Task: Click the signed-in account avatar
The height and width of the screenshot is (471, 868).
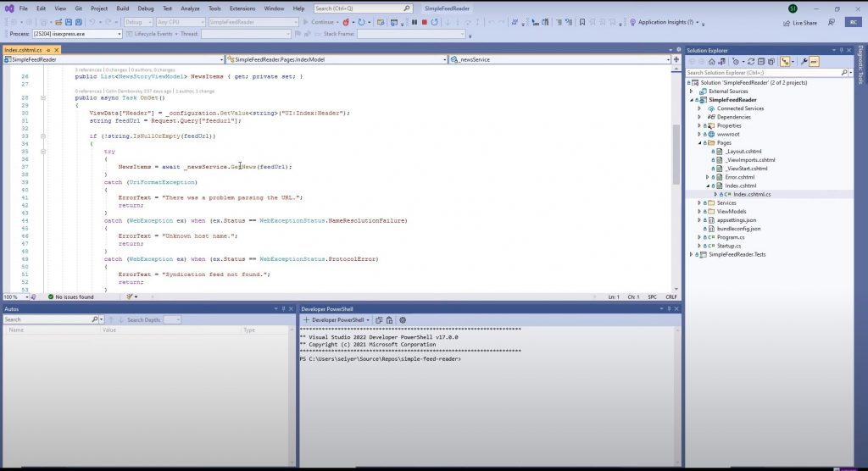Action: [793, 8]
